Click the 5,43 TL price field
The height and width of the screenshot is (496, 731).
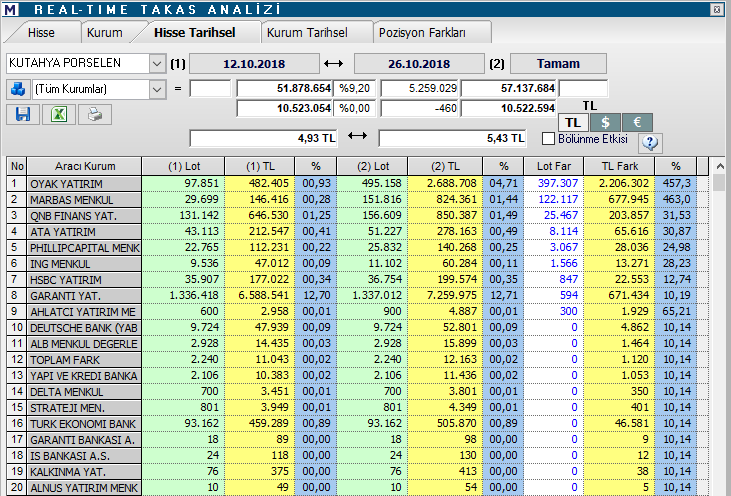[x=452, y=138]
